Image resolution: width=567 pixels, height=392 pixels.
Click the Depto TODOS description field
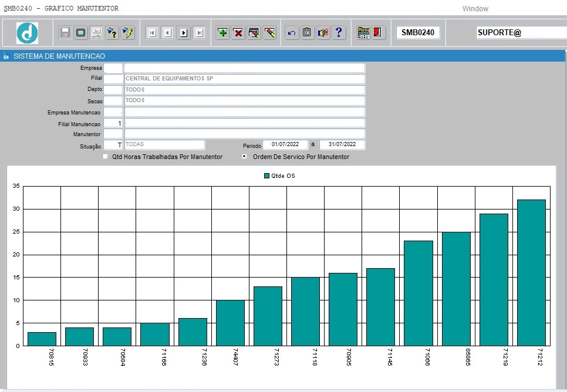point(244,90)
